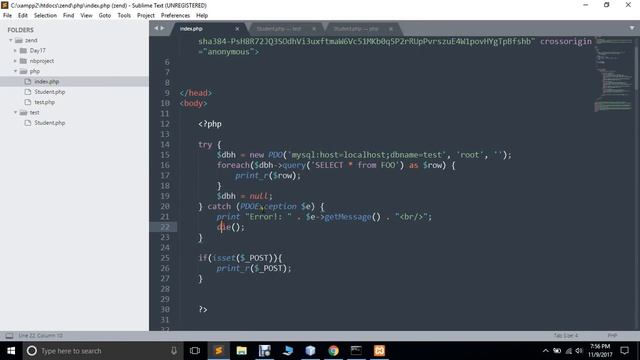Click the panel switcher icon in status bar

pyautogui.click(x=9, y=336)
